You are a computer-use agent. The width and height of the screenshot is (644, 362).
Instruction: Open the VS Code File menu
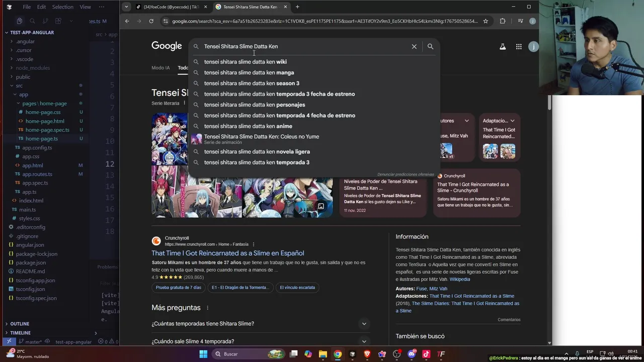tap(27, 7)
